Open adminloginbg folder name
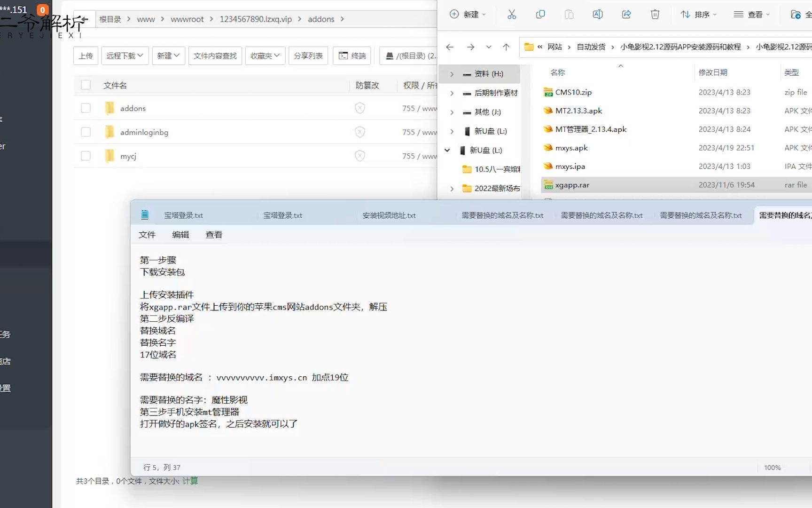The height and width of the screenshot is (508, 812). tap(144, 132)
